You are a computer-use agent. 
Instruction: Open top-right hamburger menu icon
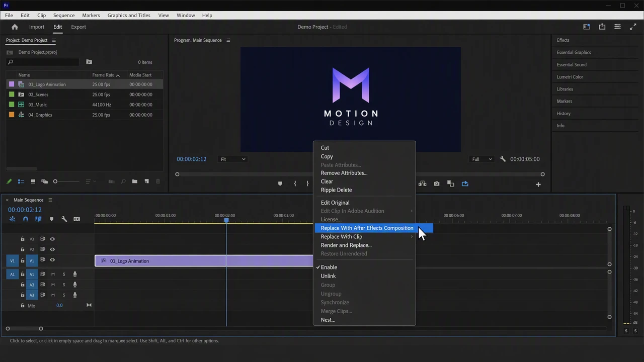pyautogui.click(x=617, y=27)
